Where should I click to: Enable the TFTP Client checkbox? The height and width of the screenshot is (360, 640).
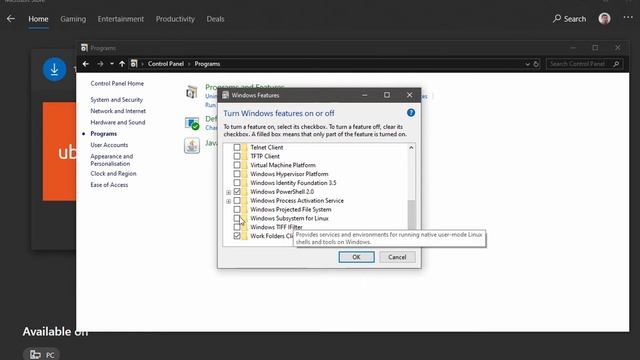tap(237, 156)
